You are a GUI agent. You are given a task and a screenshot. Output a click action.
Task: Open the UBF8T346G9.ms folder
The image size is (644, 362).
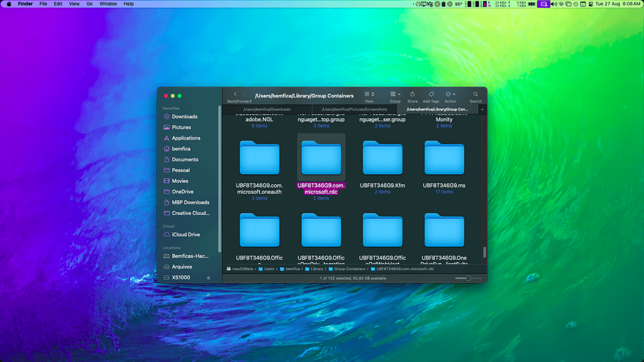point(444,158)
